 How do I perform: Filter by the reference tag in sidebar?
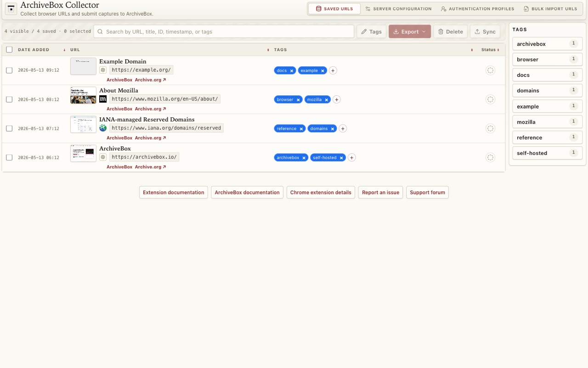[548, 138]
